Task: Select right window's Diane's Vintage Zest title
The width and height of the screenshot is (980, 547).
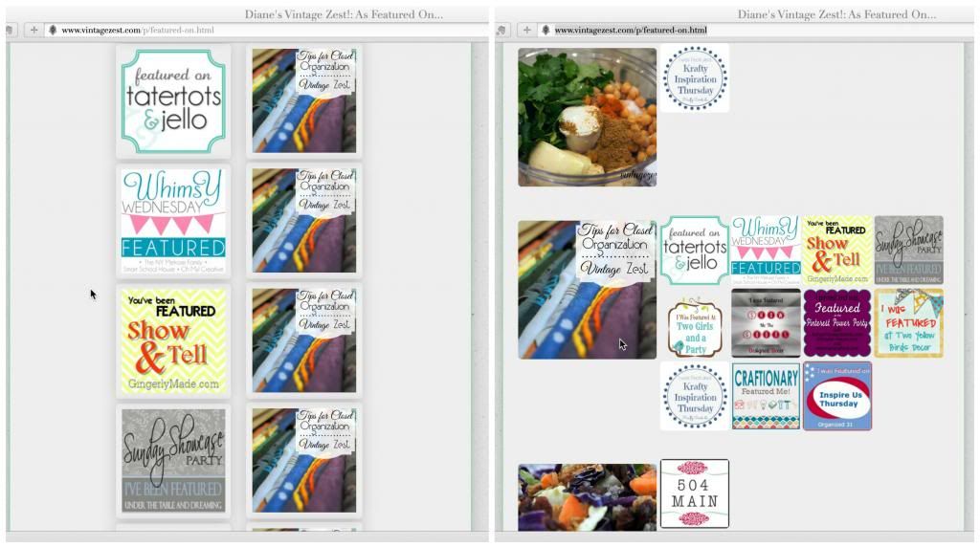Action: click(836, 13)
